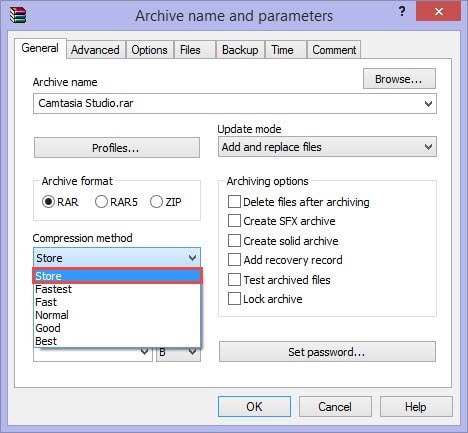Open the Backup tab
468x433 pixels.
(240, 50)
